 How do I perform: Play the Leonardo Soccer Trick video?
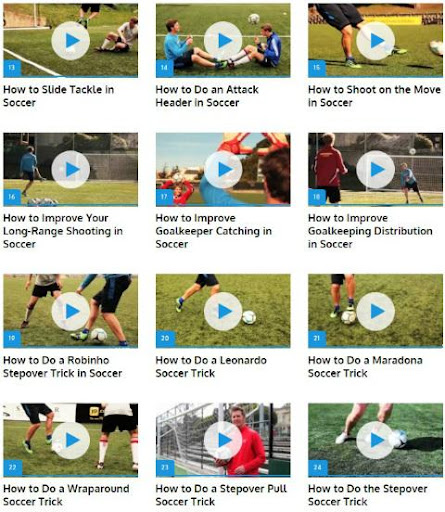[223, 311]
